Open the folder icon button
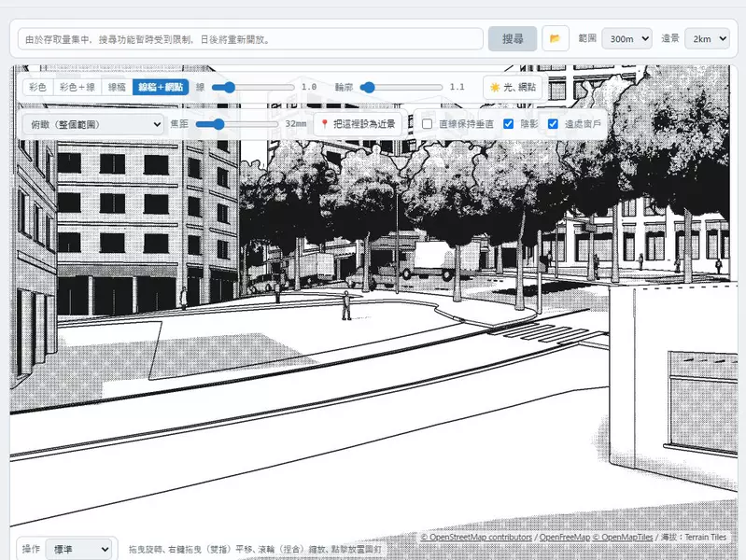This screenshot has height=560, width=746. point(556,38)
